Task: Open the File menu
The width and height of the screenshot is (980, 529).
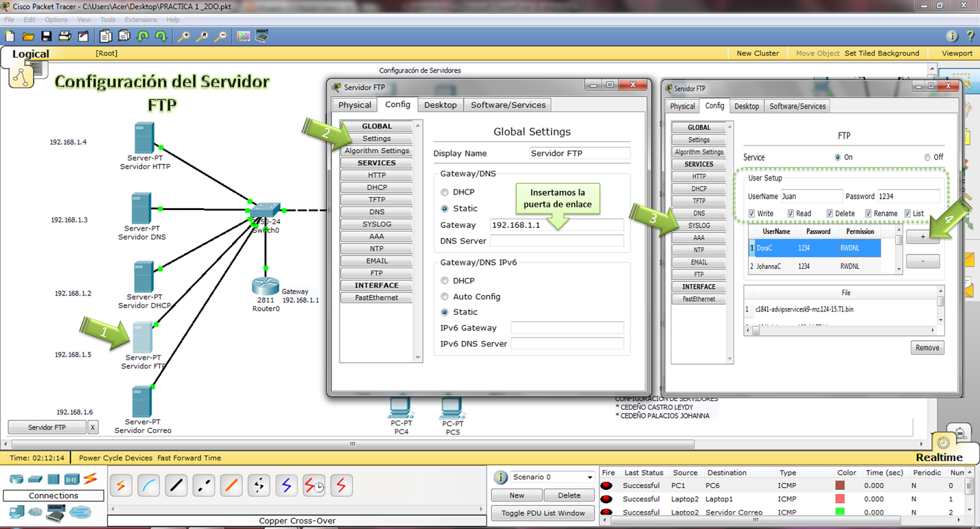Action: point(9,20)
